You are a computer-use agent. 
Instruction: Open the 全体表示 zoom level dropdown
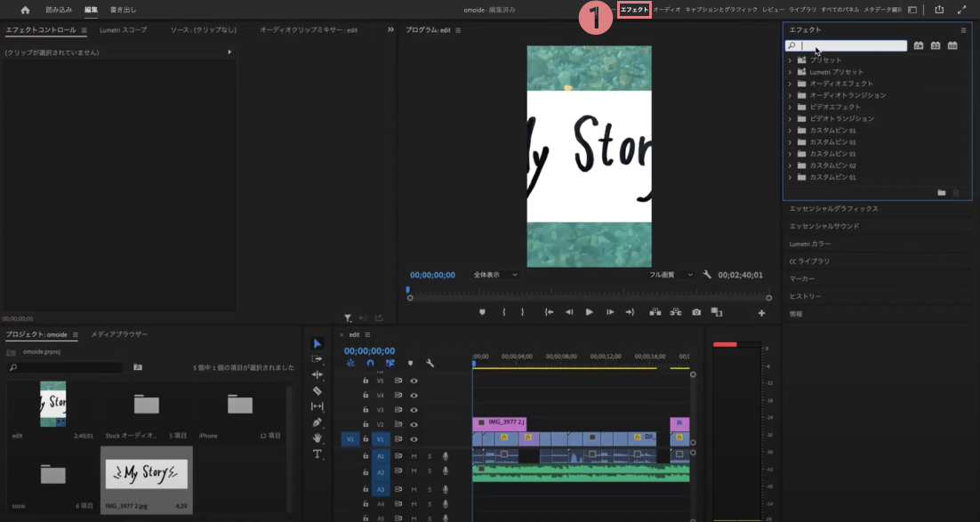pyautogui.click(x=495, y=275)
